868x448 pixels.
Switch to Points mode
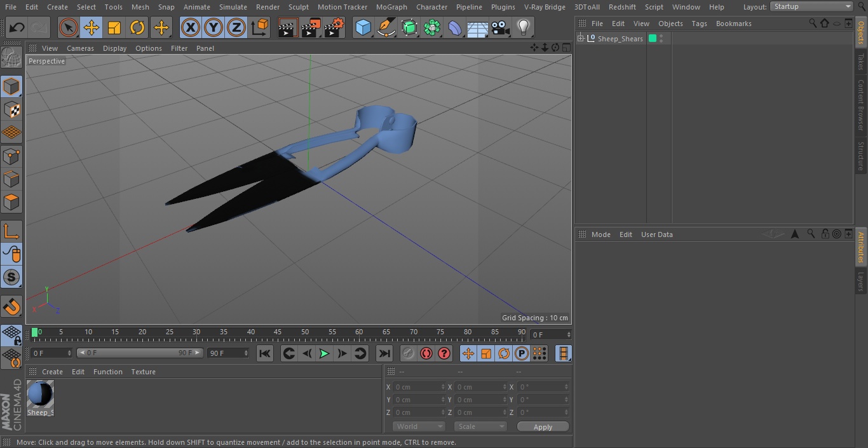(11, 156)
